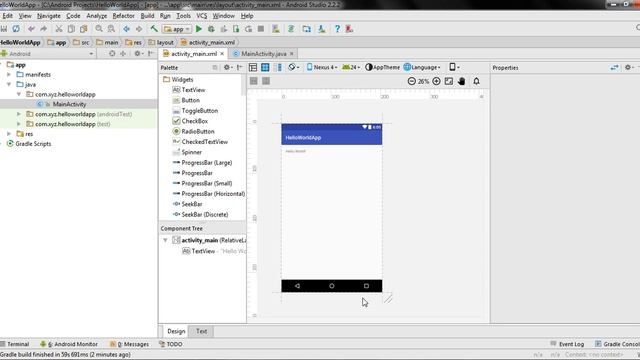Screen dimensions: 640x360
Task: Click the Back navigation arrow
Action: pyautogui.click(x=127, y=29)
